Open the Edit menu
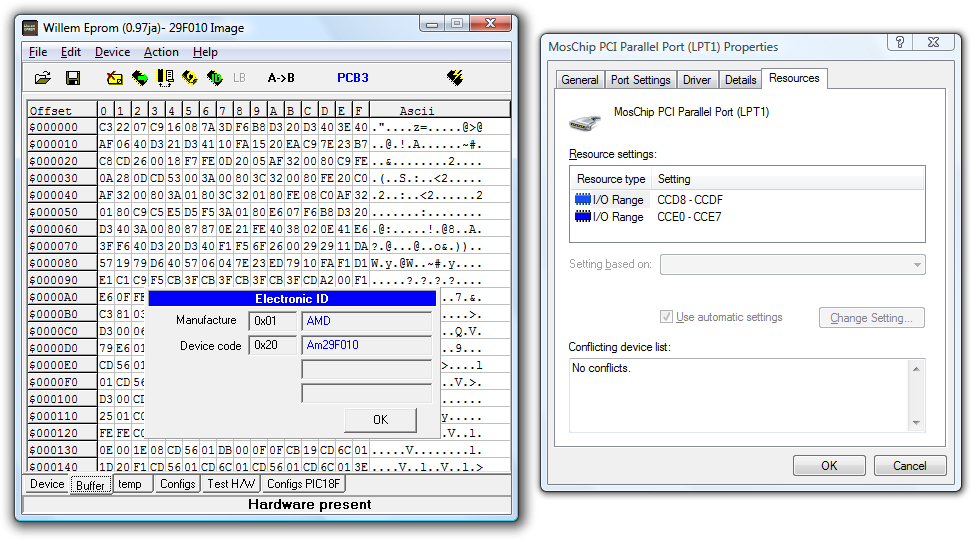This screenshot has width=971, height=540. click(71, 52)
